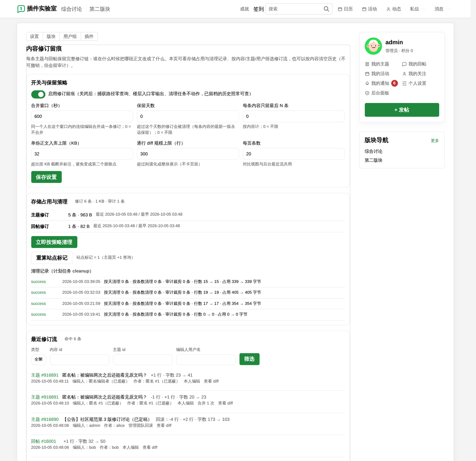Focus the 每页条数 input field

click(294, 154)
